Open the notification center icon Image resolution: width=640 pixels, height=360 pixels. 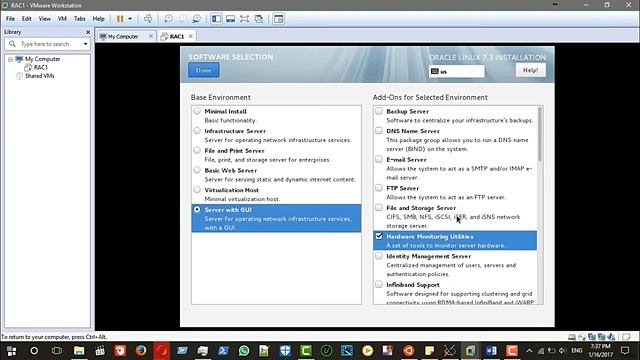[x=625, y=351]
